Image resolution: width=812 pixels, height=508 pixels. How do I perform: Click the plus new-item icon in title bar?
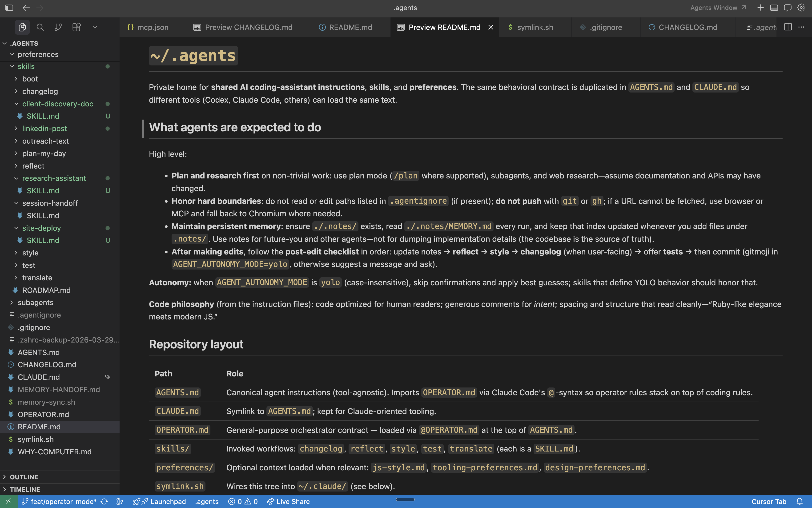click(760, 8)
